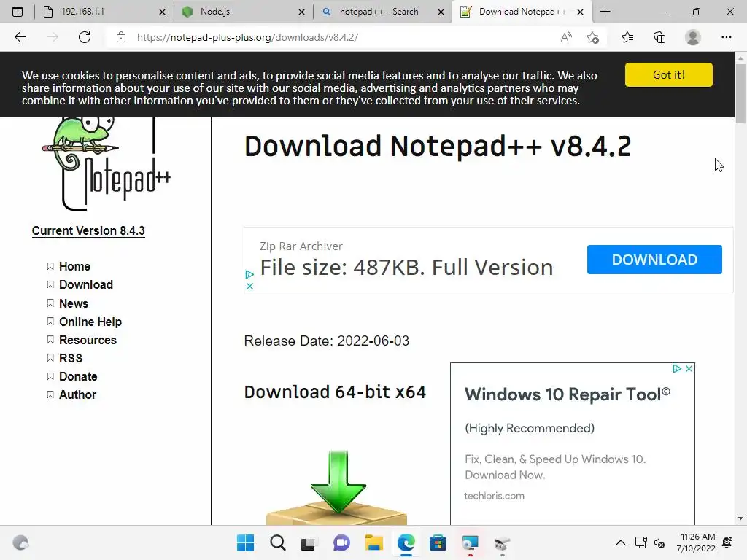This screenshot has height=560, width=747.
Task: Open Settings and more ellipsis menu
Action: pos(726,37)
